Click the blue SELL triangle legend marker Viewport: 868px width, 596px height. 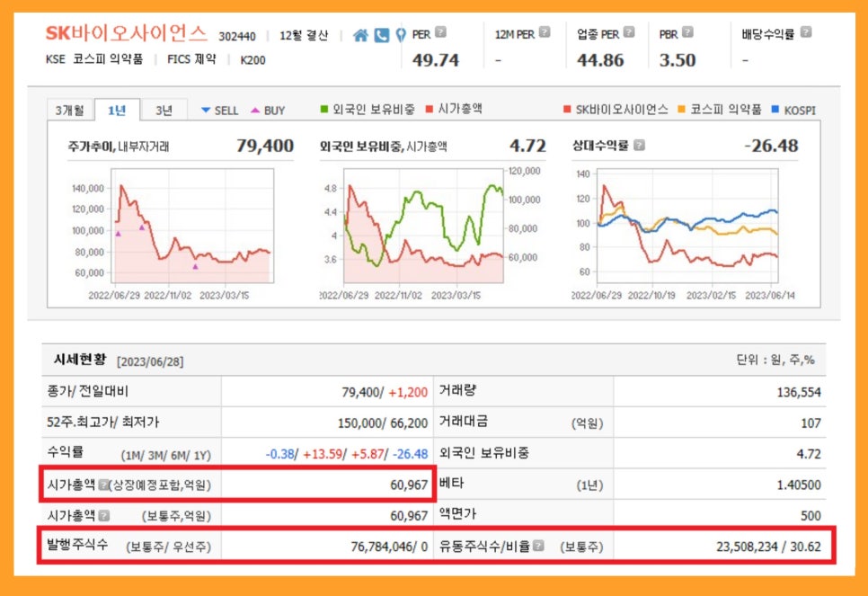point(206,111)
